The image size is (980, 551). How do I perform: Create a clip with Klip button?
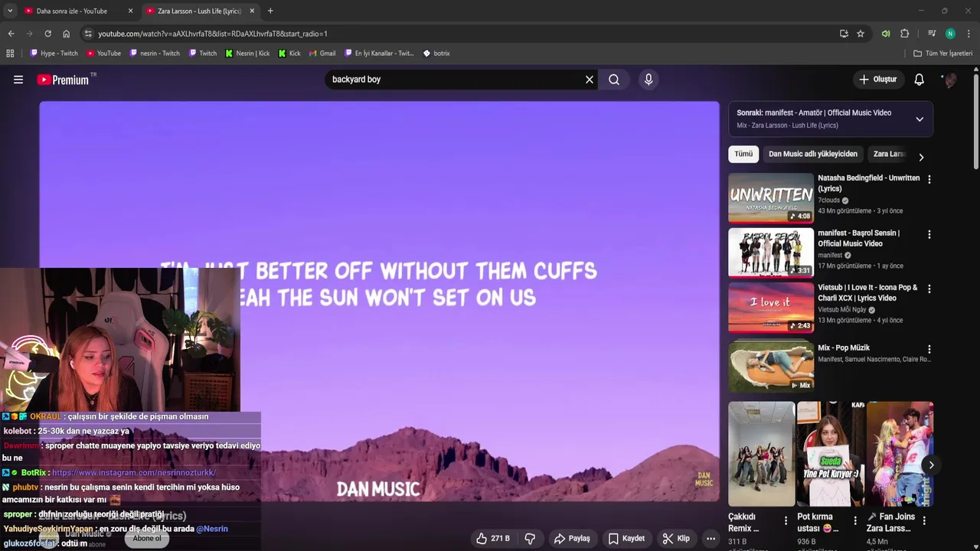point(676,539)
